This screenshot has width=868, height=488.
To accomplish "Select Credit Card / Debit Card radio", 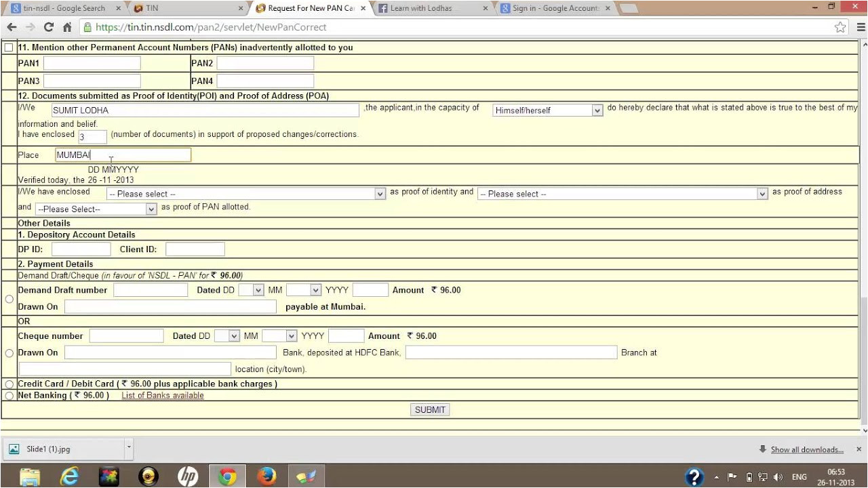I will tap(9, 384).
